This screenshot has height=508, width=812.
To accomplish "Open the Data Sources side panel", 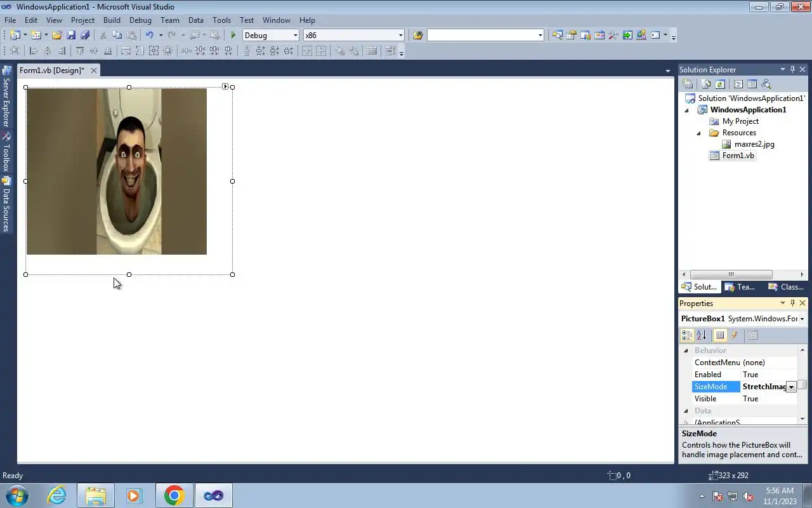I will click(x=6, y=204).
